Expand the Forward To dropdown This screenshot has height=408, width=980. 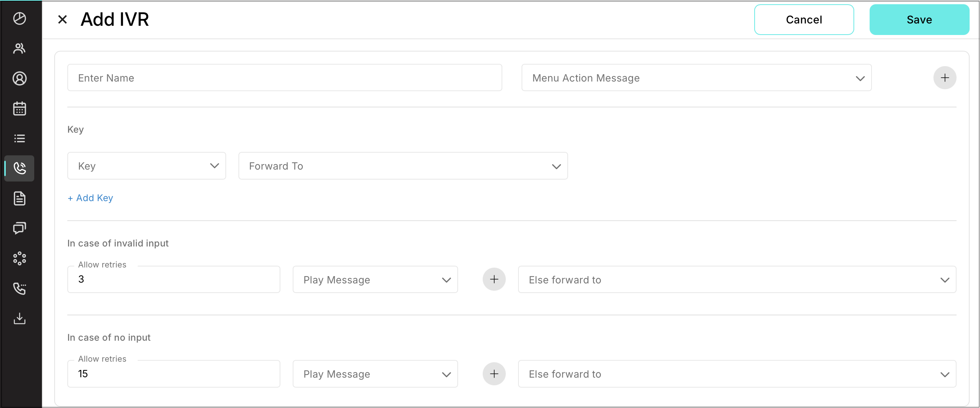pyautogui.click(x=403, y=166)
